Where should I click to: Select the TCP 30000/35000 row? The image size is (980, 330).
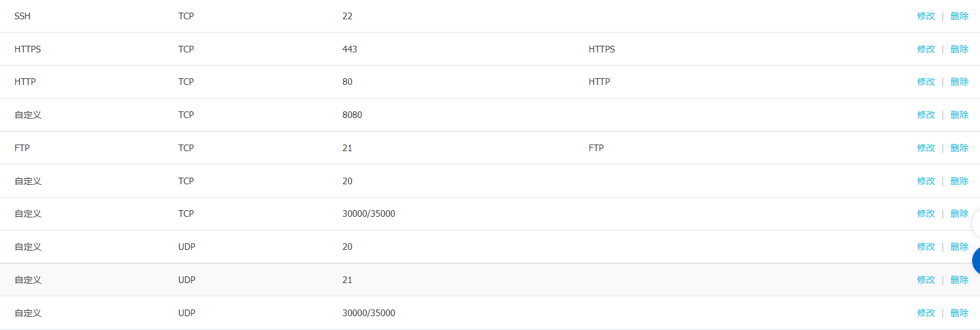coord(490,214)
